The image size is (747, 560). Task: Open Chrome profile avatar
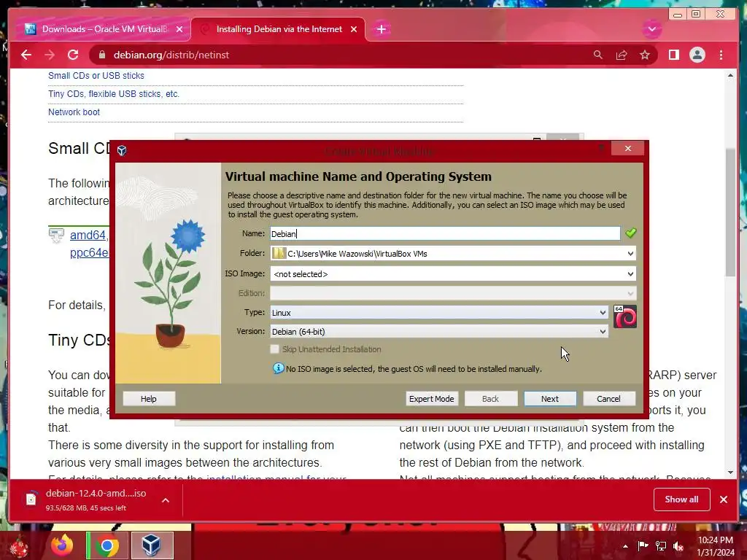pyautogui.click(x=697, y=55)
